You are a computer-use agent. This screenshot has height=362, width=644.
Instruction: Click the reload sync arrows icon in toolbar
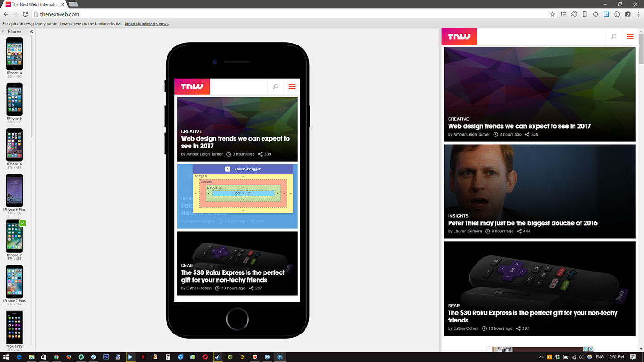click(595, 14)
